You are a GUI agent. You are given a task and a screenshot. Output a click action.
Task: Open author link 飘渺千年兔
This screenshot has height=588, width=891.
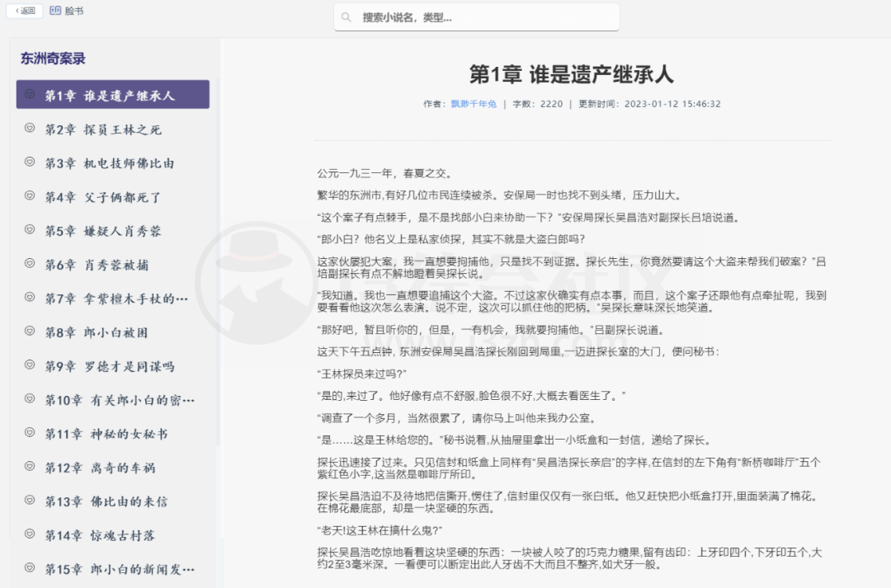pyautogui.click(x=474, y=104)
